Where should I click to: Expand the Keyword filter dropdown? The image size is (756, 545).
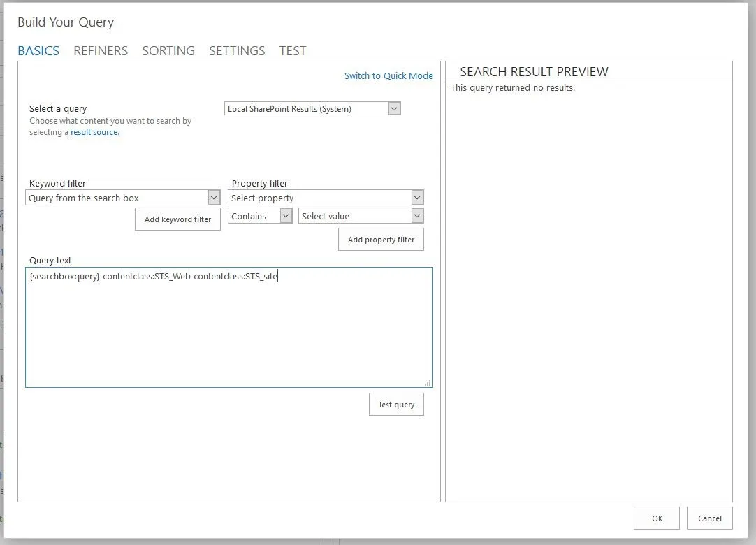(124, 198)
